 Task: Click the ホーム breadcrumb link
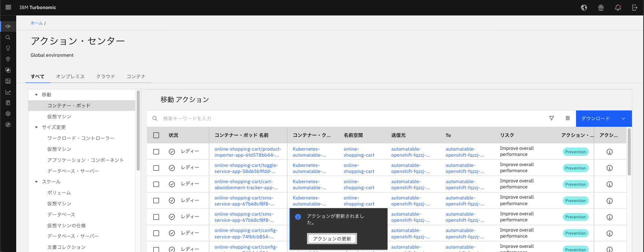tap(37, 23)
